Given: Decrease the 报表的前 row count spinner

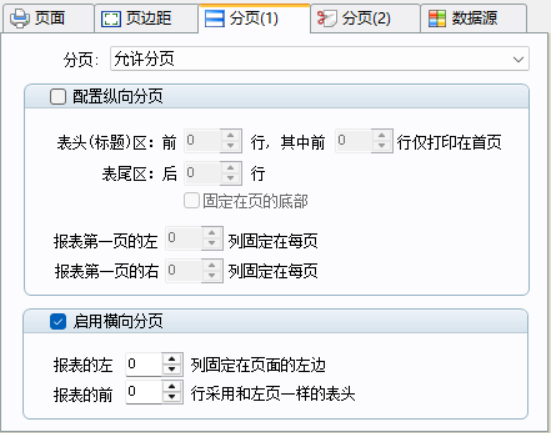Looking at the screenshot, I should (x=172, y=397).
